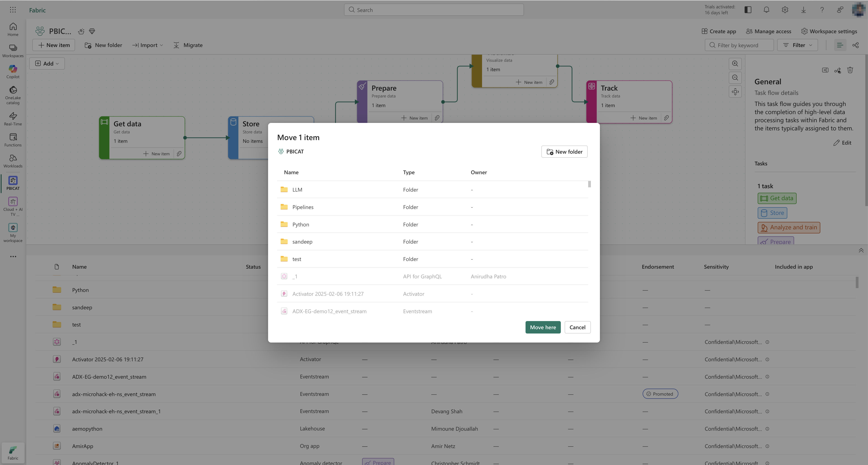Open settings gear in top bar
The image size is (868, 465).
(785, 10)
